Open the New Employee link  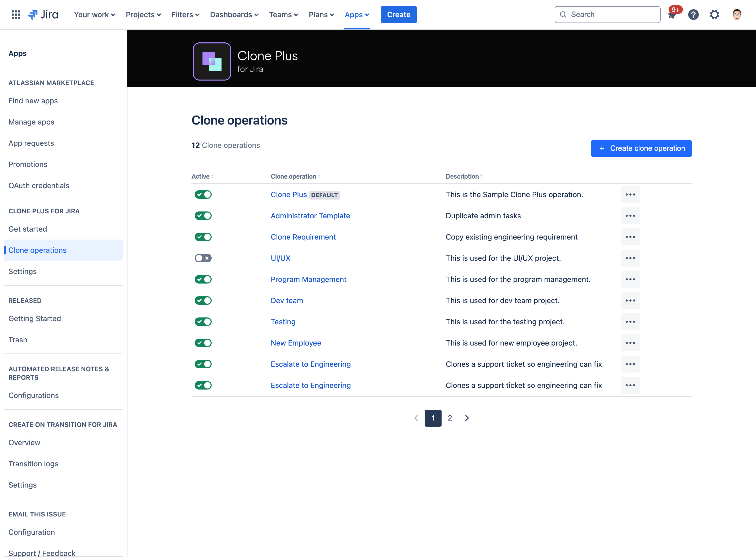pos(296,343)
